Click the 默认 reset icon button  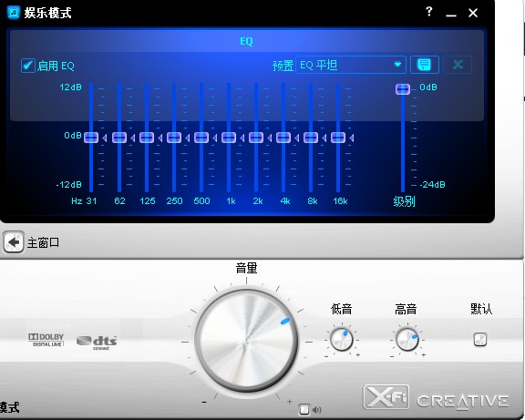pos(480,339)
